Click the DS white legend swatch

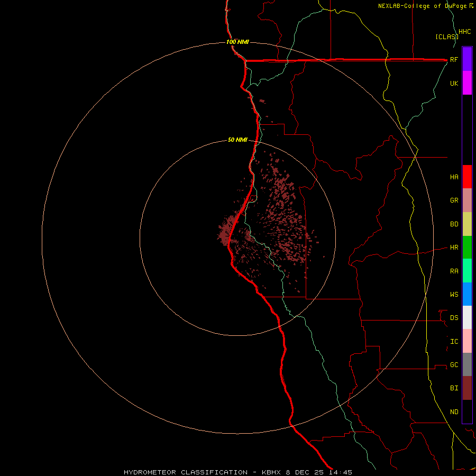(x=467, y=317)
